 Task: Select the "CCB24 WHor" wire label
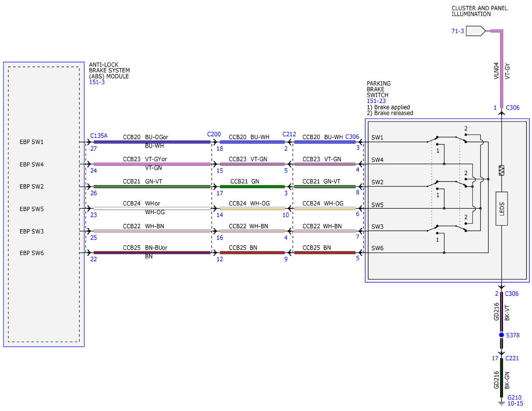pyautogui.click(x=141, y=204)
